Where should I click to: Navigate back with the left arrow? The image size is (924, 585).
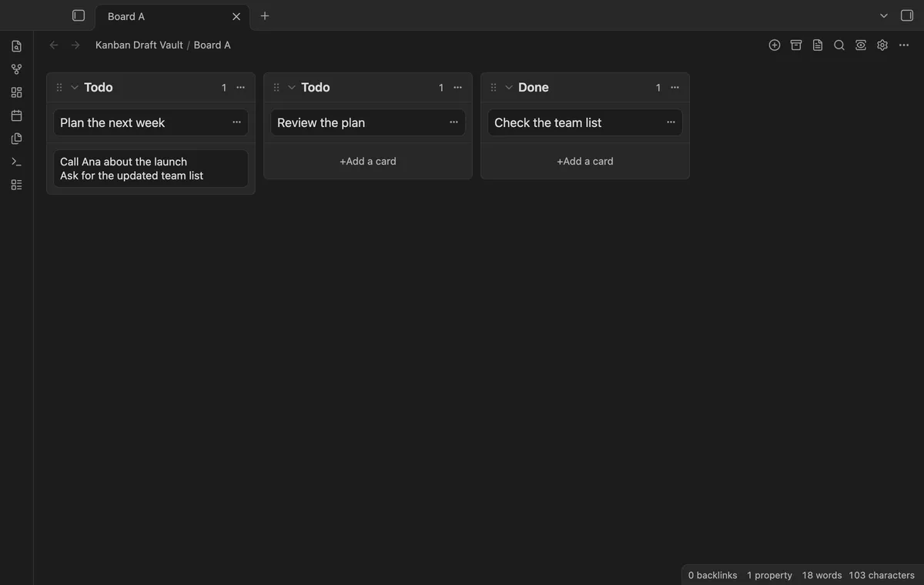(54, 45)
